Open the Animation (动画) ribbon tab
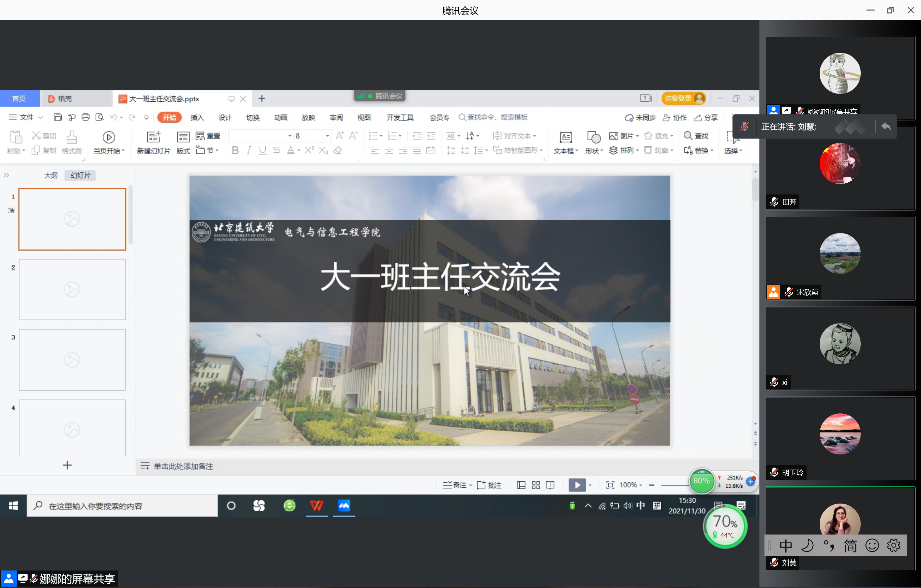This screenshot has height=588, width=921. [x=280, y=117]
